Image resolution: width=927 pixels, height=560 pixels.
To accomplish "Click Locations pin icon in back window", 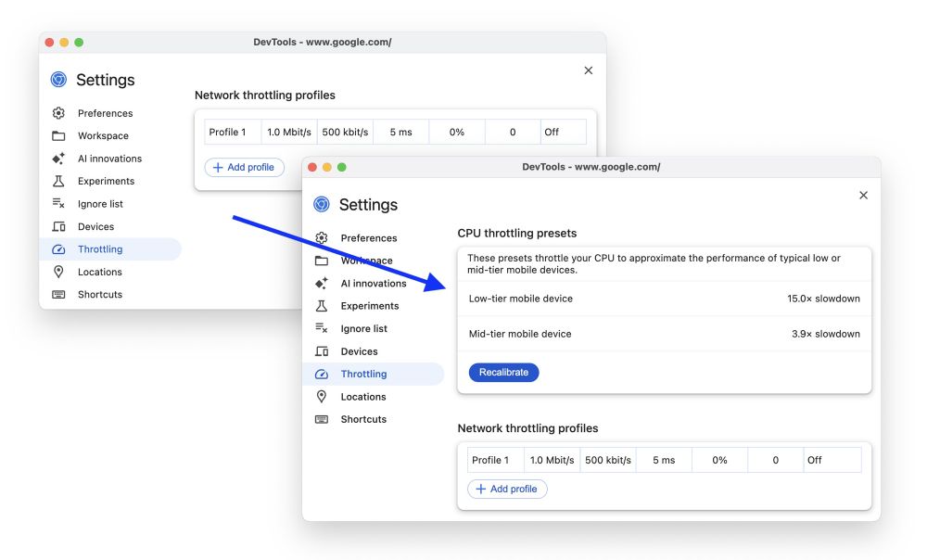I will (x=58, y=272).
